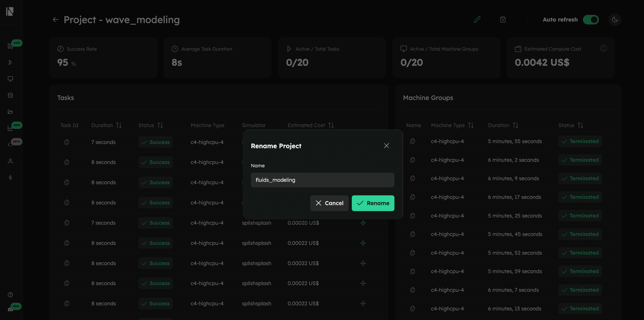Sort tasks by Estimated Cost column
Screen dimensions: 644x320
coord(331,125)
